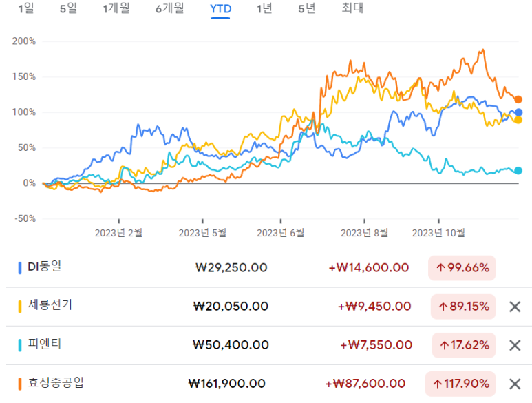
Task: Select the 5일 time range tab
Action: click(x=68, y=8)
